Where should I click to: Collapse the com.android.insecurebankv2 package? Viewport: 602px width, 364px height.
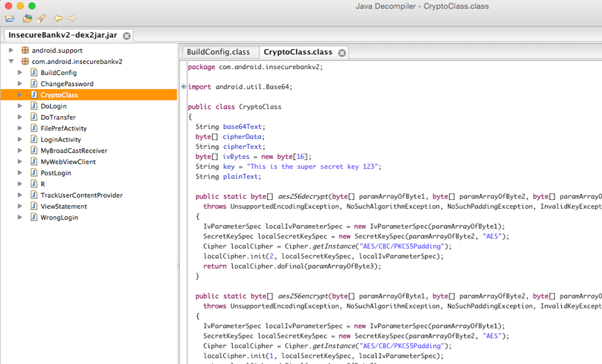click(x=11, y=62)
